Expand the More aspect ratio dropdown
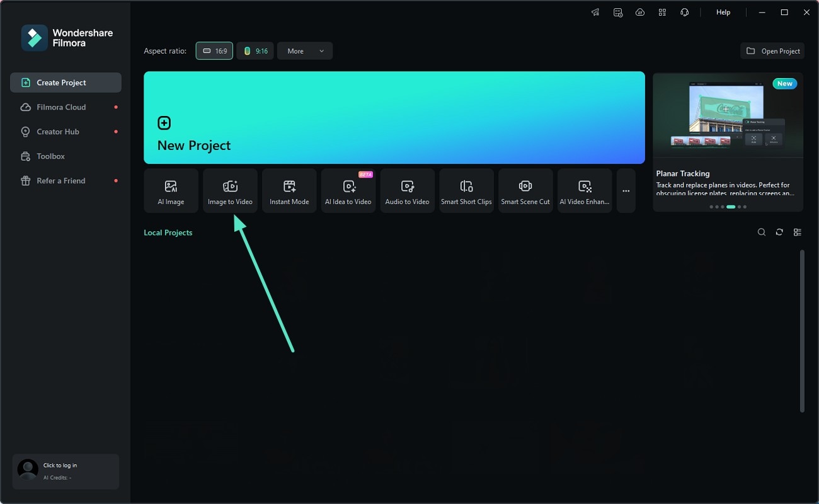The width and height of the screenshot is (819, 504). click(305, 51)
